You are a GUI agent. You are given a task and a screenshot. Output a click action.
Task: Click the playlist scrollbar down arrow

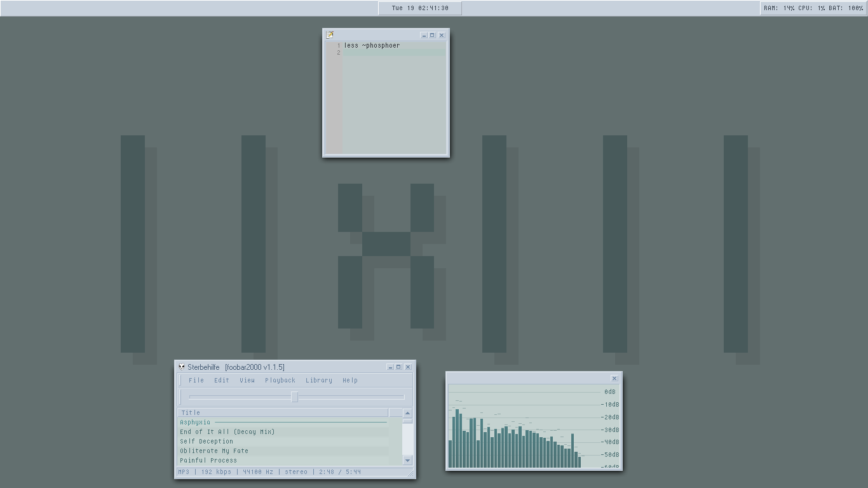tap(407, 460)
